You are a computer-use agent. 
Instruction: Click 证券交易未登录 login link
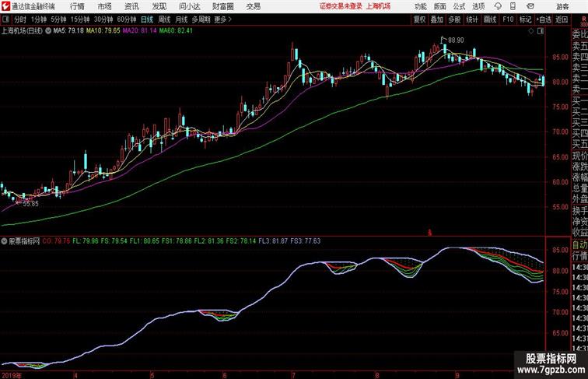[x=341, y=6]
